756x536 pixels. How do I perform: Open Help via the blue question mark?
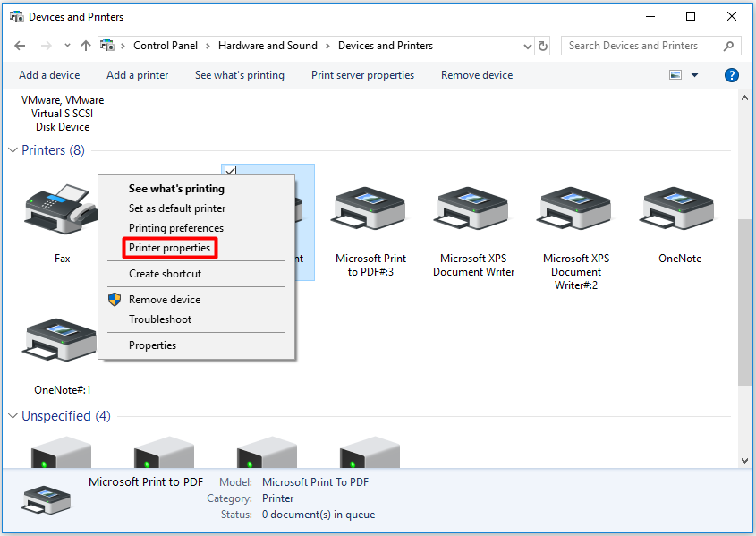[x=732, y=75]
